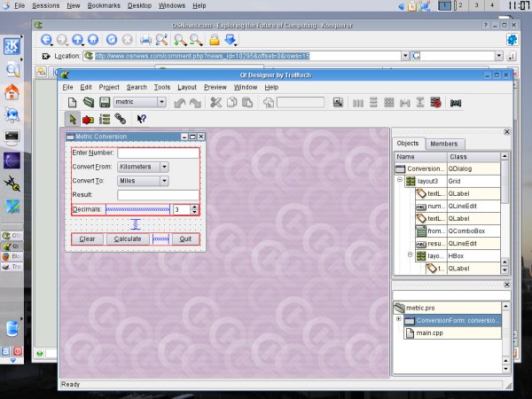Image resolution: width=532 pixels, height=399 pixels.
Task: Collapse the layout3 tree node
Action: coord(400,179)
